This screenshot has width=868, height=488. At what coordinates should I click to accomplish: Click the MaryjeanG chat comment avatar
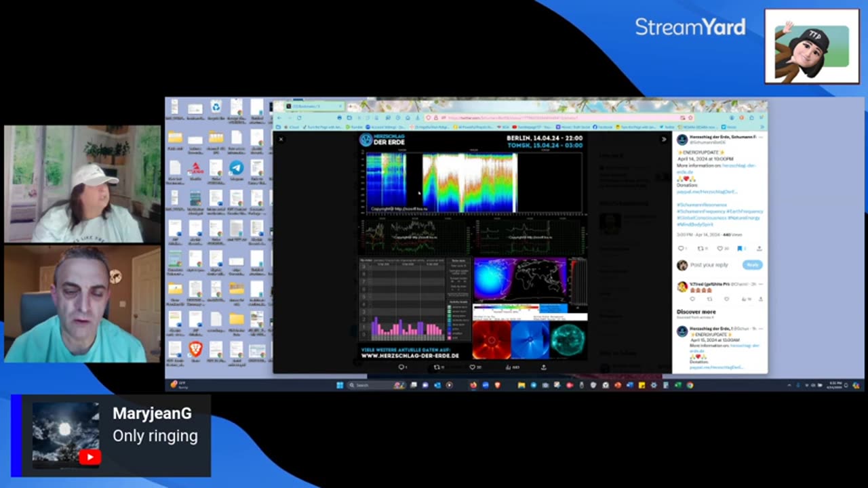point(66,435)
